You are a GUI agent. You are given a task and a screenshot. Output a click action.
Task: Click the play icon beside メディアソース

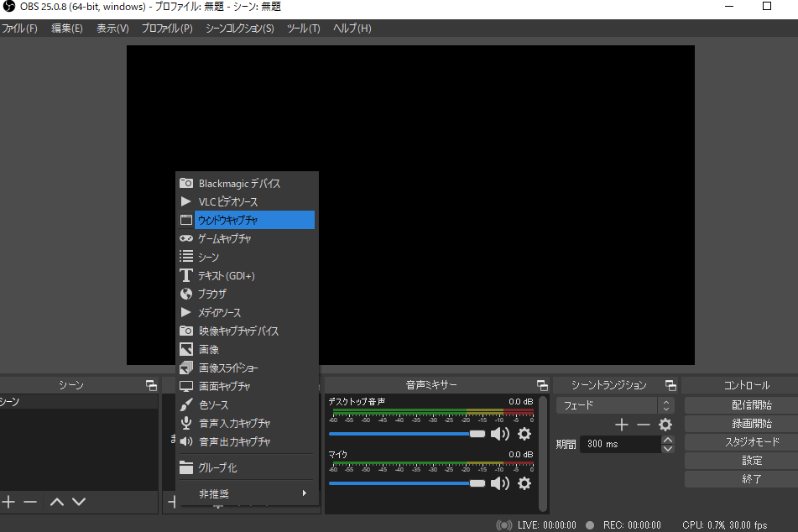[x=185, y=312]
